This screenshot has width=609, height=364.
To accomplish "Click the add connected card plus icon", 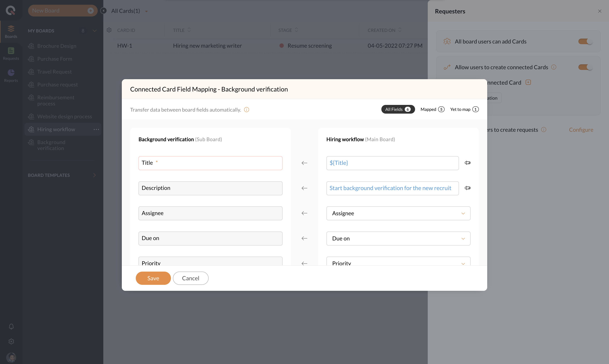I will click(x=528, y=82).
